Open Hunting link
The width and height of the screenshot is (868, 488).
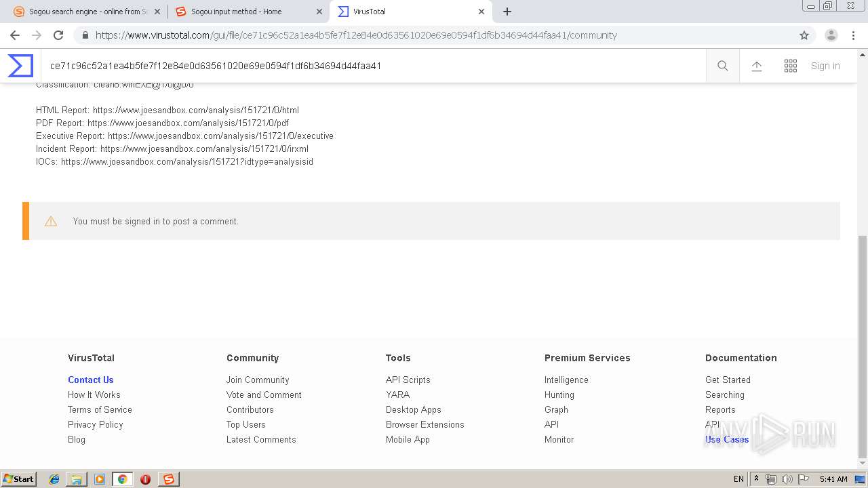[559, 394]
